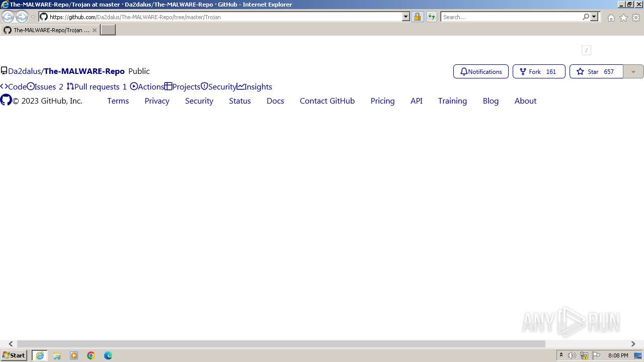Click the horizontal scrollbar thumb
Image resolution: width=644 pixels, height=362 pixels.
tap(281, 344)
